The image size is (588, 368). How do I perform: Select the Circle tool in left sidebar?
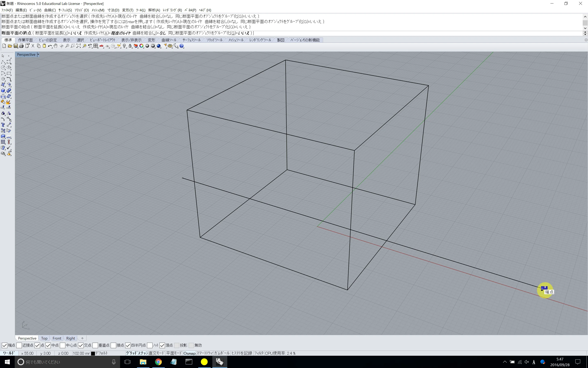click(x=3, y=68)
